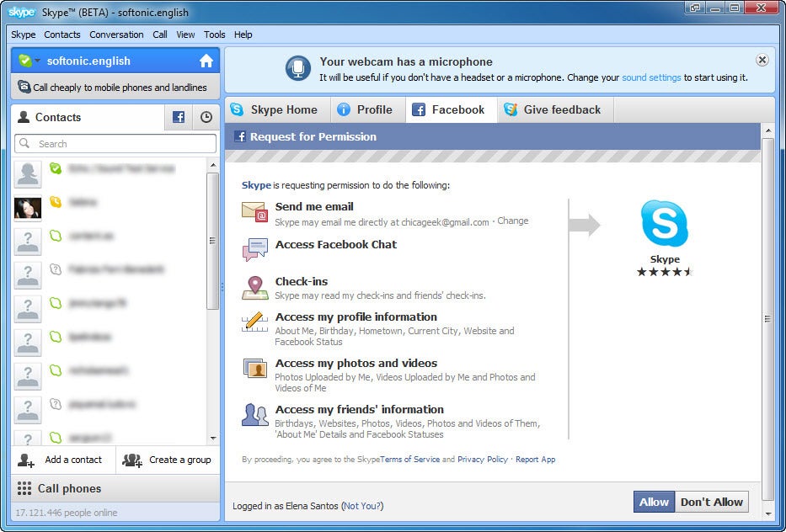Switch to the Profile tab

(x=368, y=109)
